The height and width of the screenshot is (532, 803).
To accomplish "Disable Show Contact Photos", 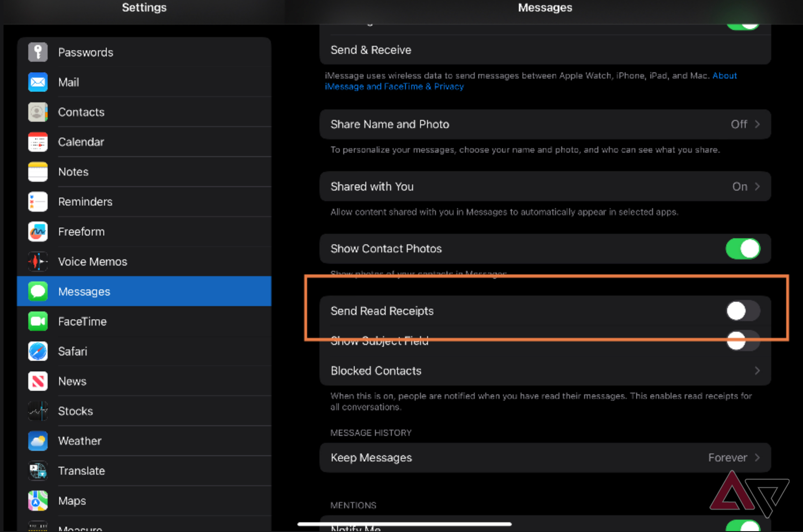I will point(743,248).
